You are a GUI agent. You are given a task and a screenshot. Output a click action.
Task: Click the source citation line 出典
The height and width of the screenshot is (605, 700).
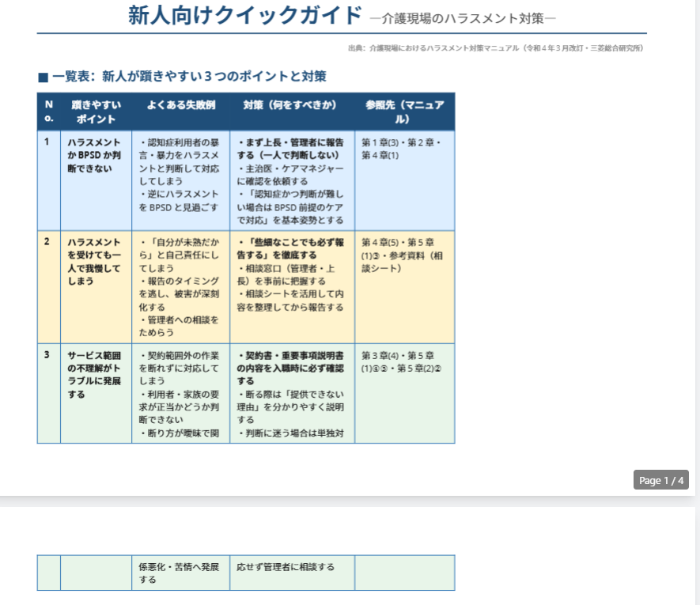pyautogui.click(x=495, y=48)
